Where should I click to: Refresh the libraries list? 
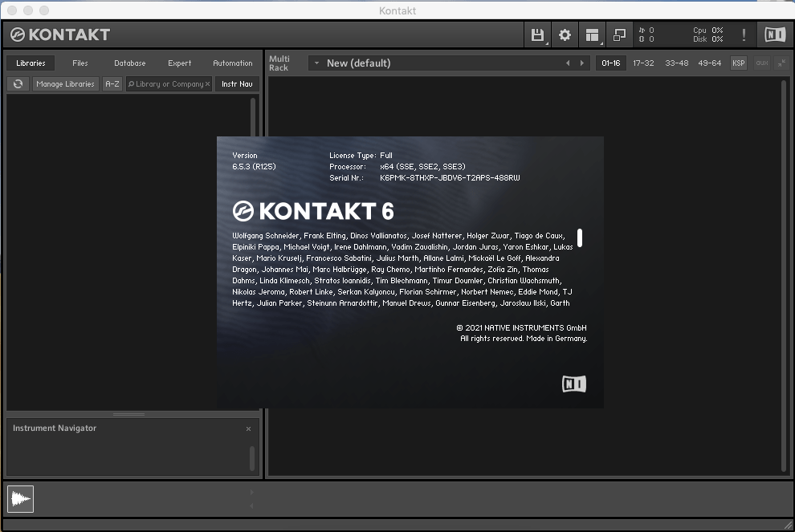(18, 84)
